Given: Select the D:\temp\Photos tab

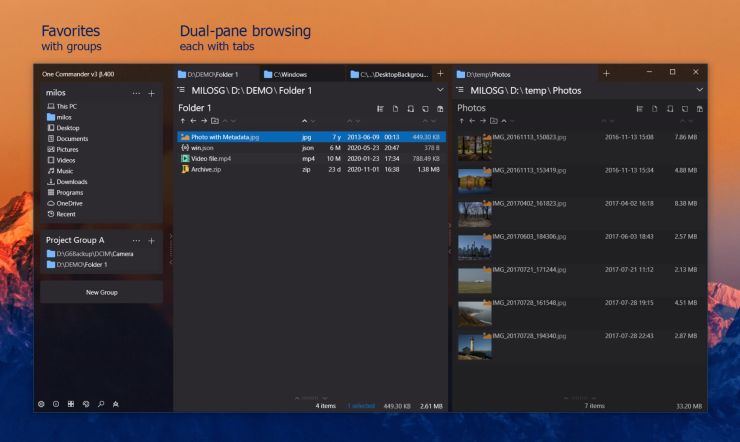Looking at the screenshot, I should click(520, 74).
